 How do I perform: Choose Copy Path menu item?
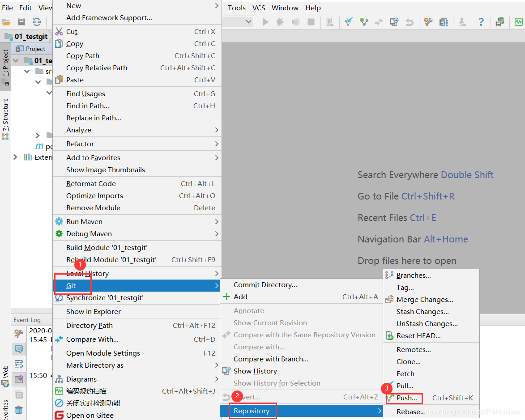click(x=137, y=56)
